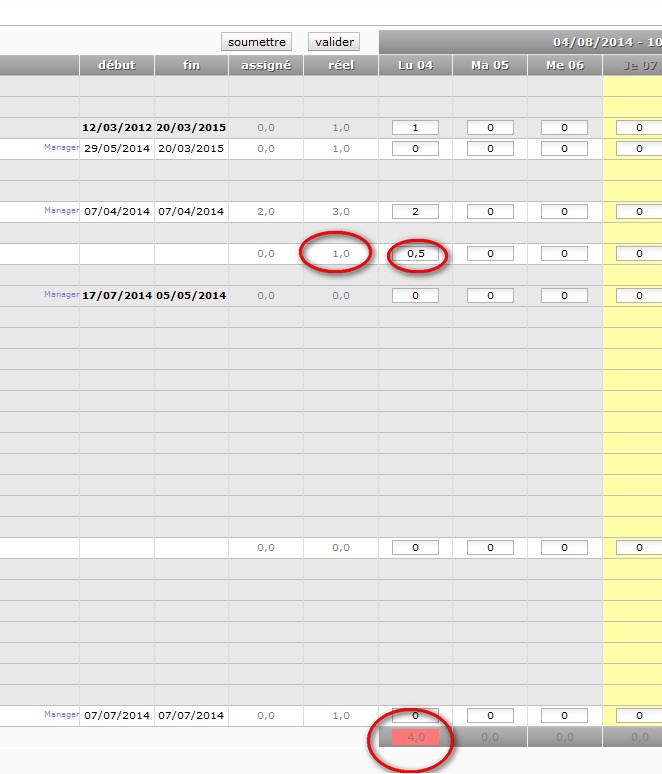This screenshot has width=662, height=774.
Task: Click the Ma 05 day header
Action: click(490, 65)
